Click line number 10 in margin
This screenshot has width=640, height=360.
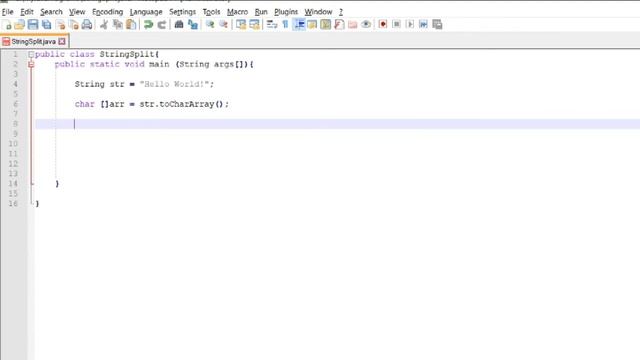pos(13,144)
